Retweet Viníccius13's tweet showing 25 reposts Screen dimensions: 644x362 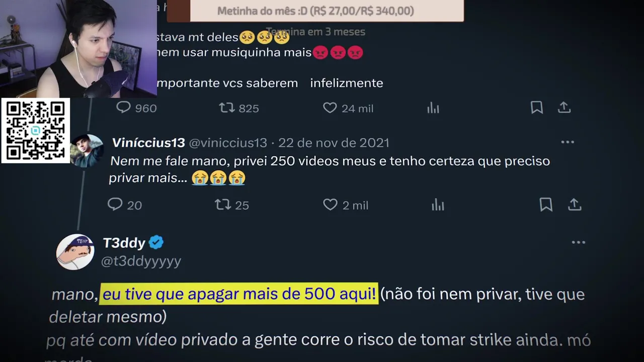point(232,205)
